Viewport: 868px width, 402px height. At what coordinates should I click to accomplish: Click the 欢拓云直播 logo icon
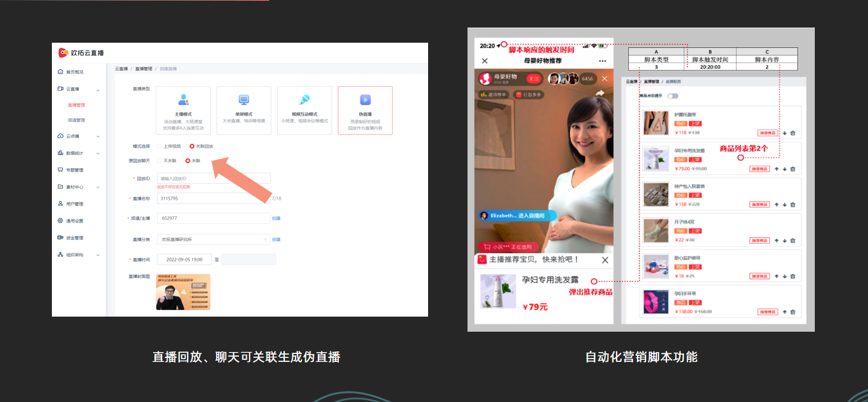pos(63,53)
